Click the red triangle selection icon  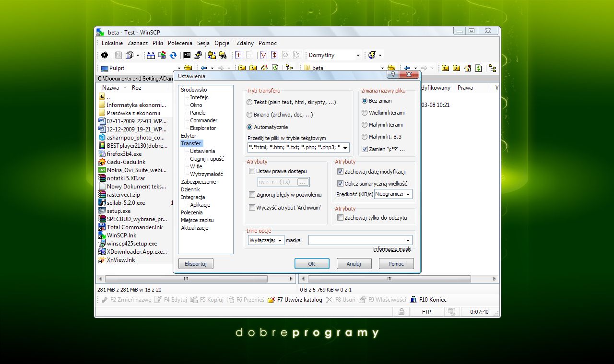coord(264,55)
